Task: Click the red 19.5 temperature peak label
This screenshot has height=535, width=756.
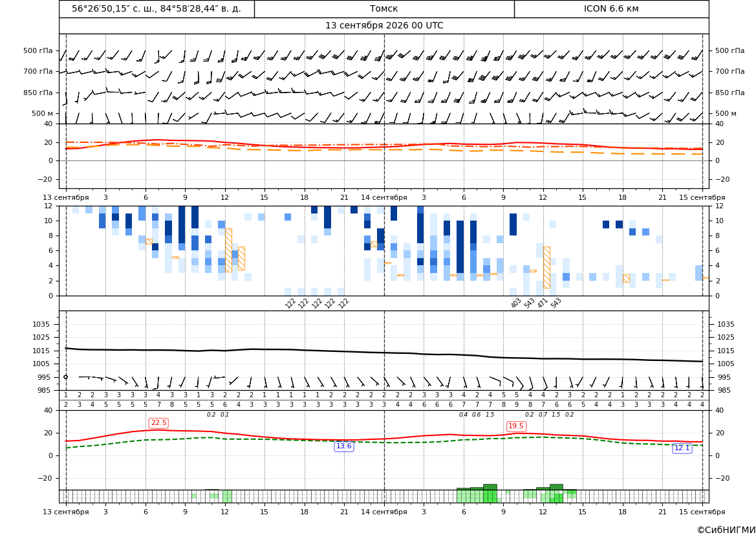Action: tap(516, 426)
